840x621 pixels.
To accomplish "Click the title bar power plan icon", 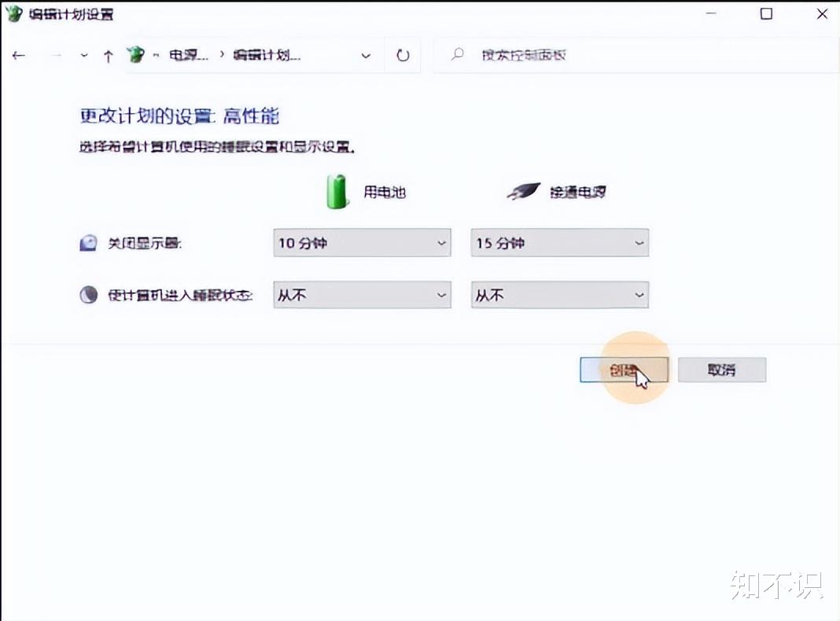I will [x=13, y=13].
